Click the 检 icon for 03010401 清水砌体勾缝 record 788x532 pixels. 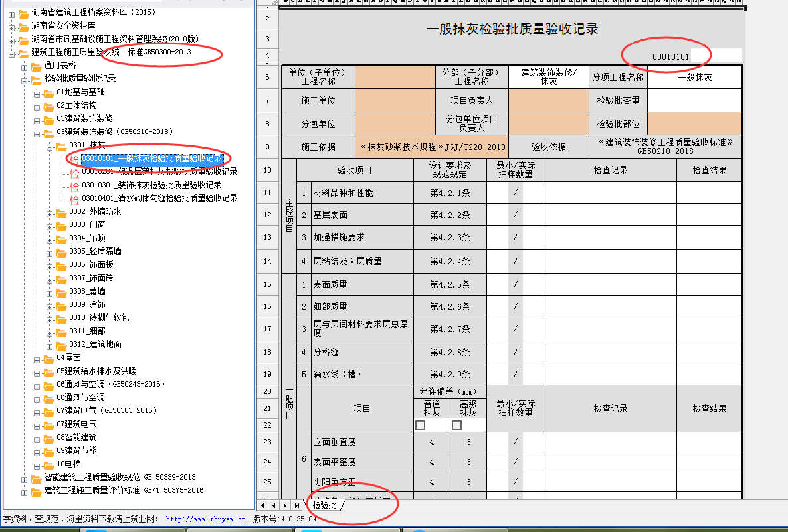(x=74, y=199)
